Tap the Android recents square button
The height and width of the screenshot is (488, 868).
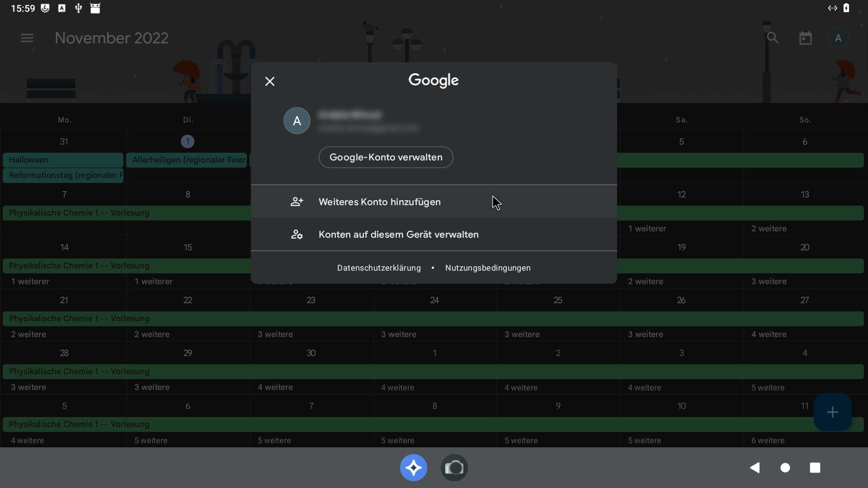point(815,468)
